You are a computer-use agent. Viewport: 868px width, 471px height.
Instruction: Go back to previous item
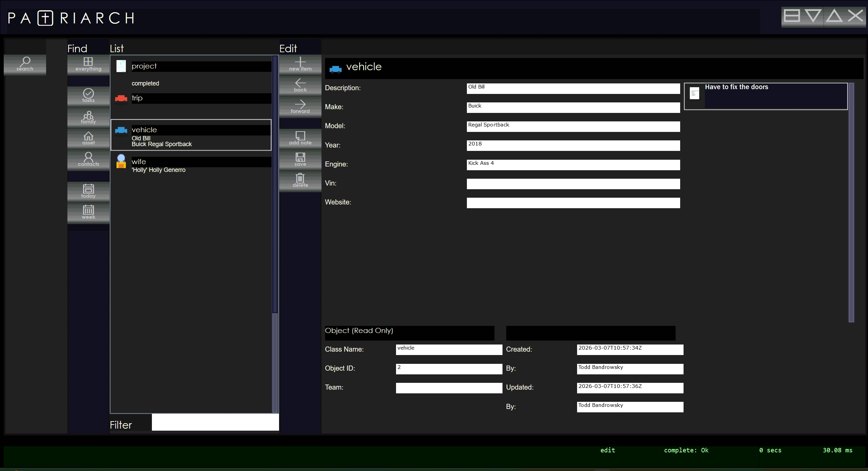[300, 85]
